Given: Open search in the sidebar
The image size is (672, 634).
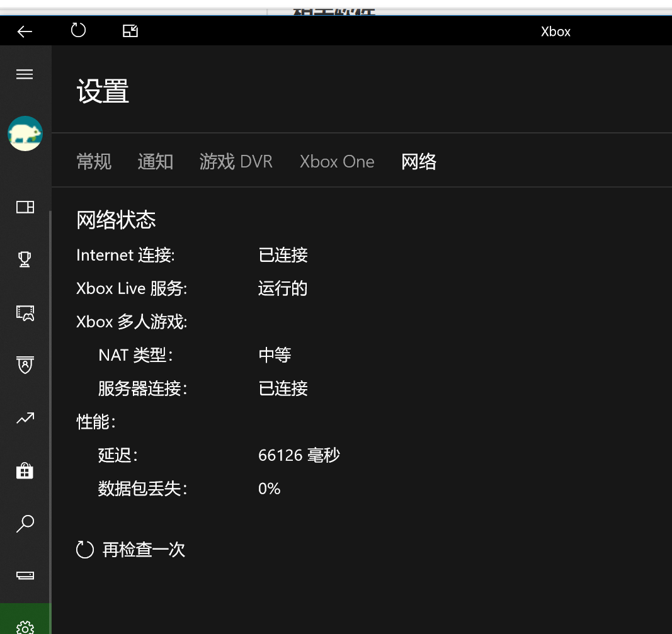Looking at the screenshot, I should (x=25, y=523).
